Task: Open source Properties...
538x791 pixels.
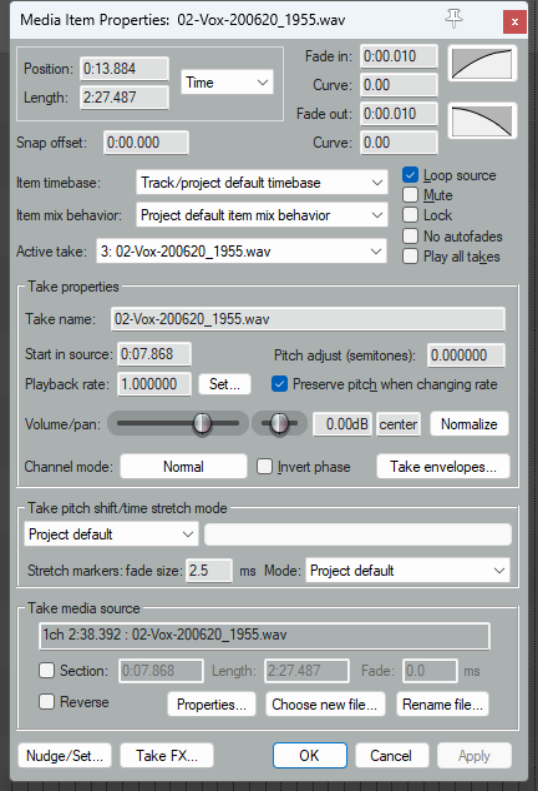Action: click(211, 704)
